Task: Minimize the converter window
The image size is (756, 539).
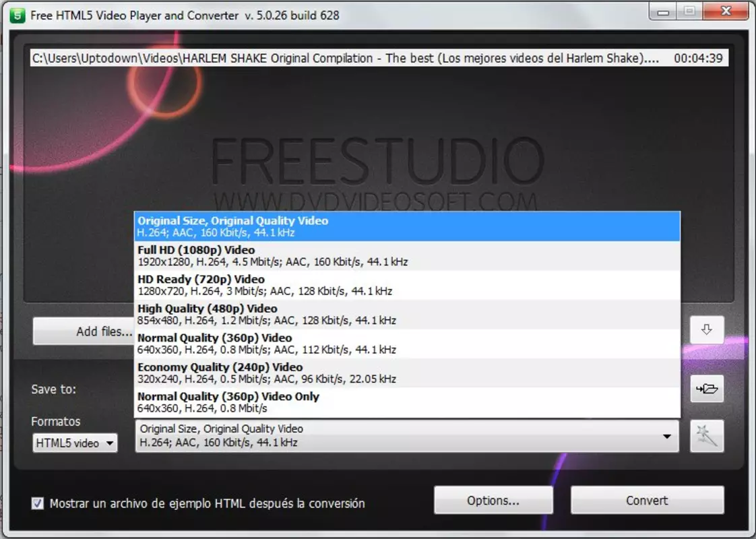Action: tap(664, 11)
